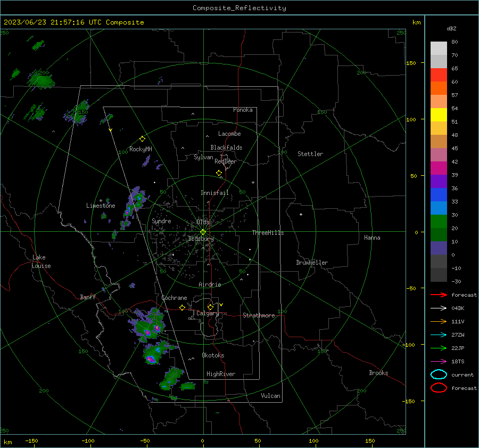Click the Ponoka city label
Viewport: 479px width, 448px height.
[243, 110]
